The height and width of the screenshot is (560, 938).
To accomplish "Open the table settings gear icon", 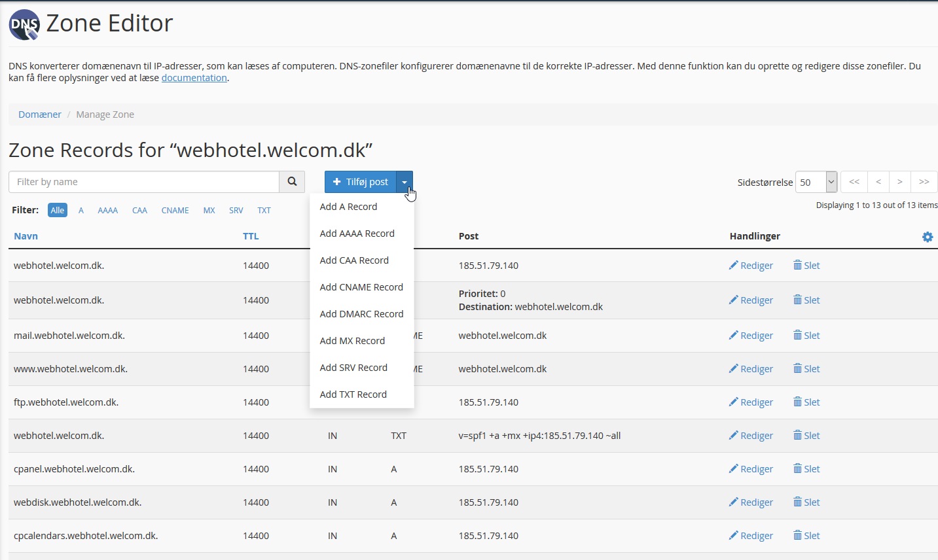I will point(928,237).
